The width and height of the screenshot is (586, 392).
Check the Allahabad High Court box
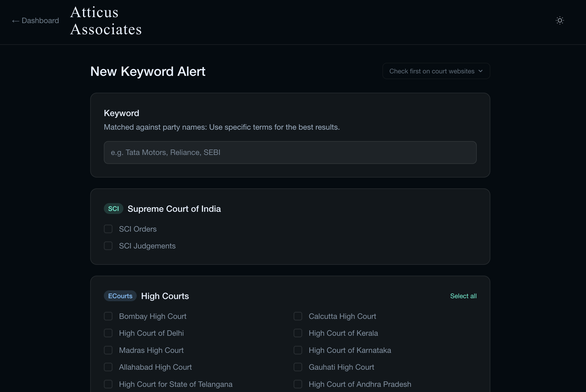coord(108,367)
